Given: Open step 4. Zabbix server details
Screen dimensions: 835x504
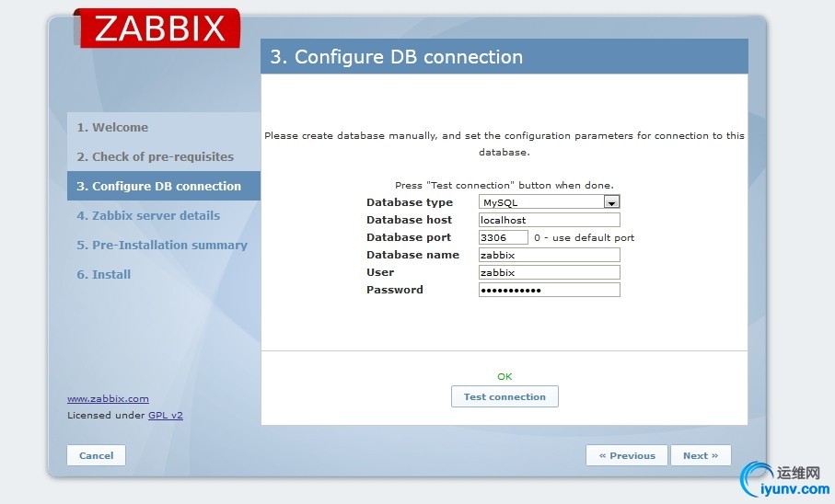Looking at the screenshot, I should [x=148, y=215].
